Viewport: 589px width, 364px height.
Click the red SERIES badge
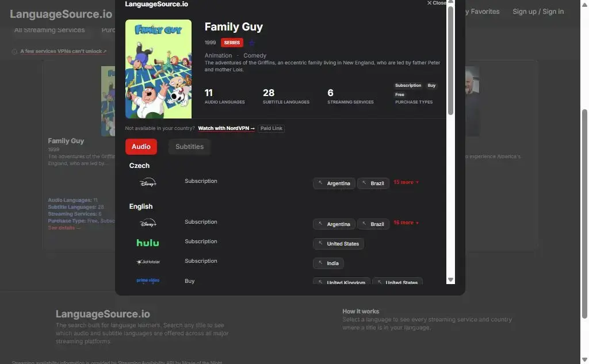pos(232,43)
